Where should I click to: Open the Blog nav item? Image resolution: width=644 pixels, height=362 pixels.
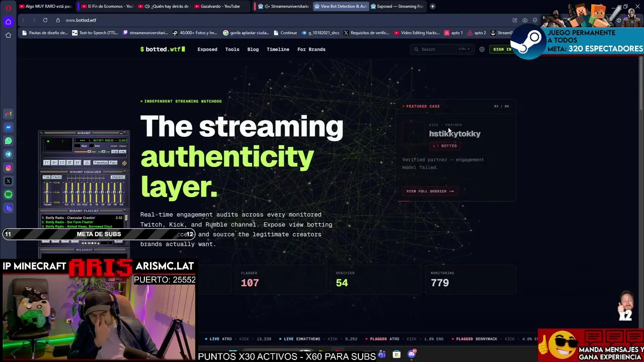click(x=253, y=49)
